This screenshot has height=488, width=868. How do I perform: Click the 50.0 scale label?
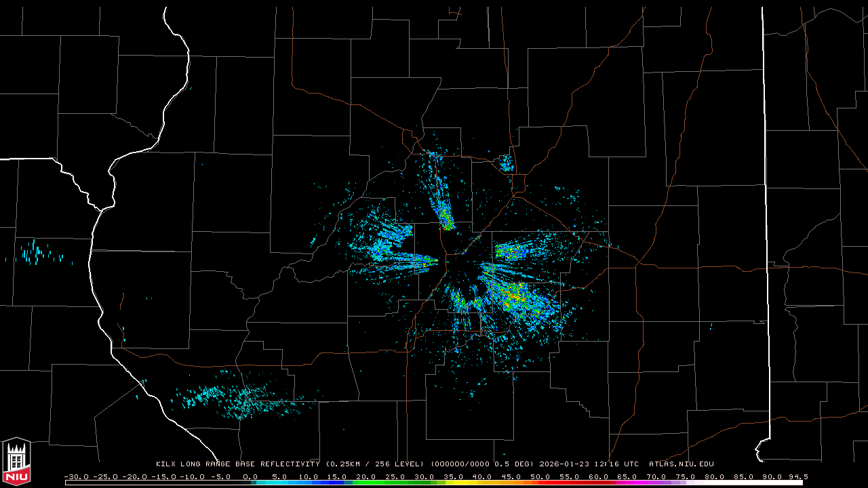(540, 476)
